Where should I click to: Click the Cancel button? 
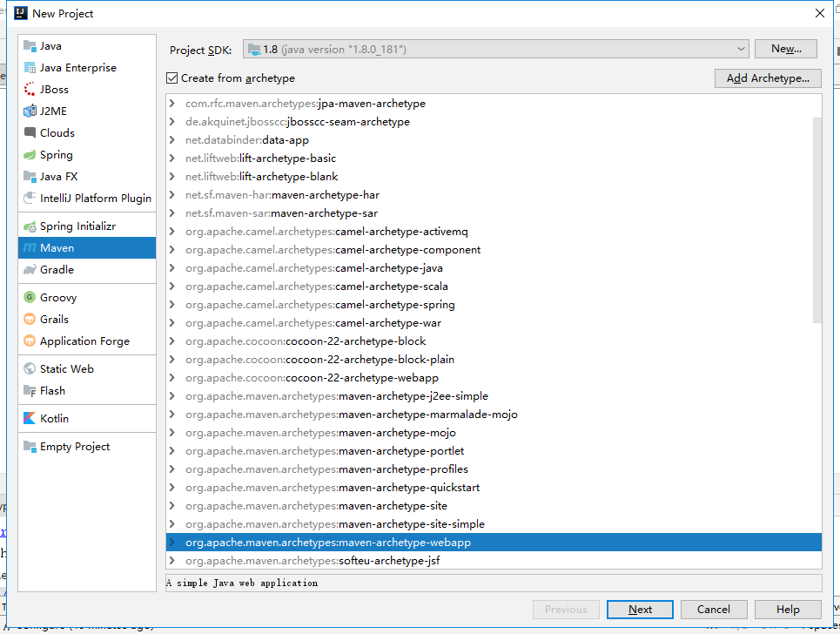point(713,610)
